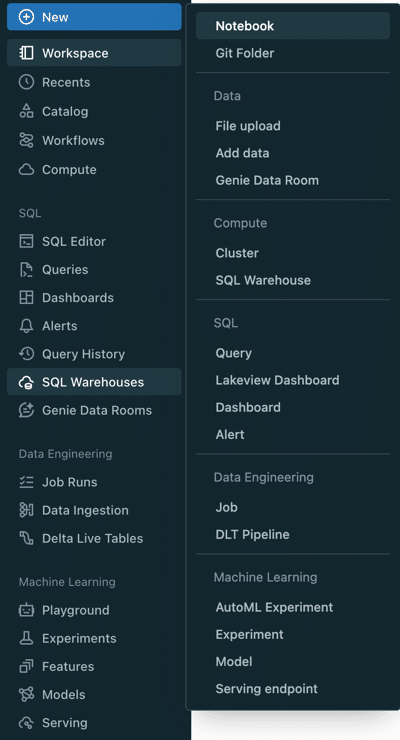Select the Compute cloud icon
This screenshot has height=740, width=400.
click(26, 169)
